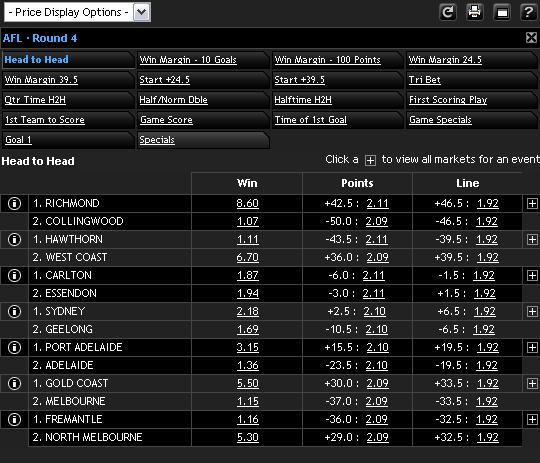Click Collingwood win odds 1.07

point(247,221)
